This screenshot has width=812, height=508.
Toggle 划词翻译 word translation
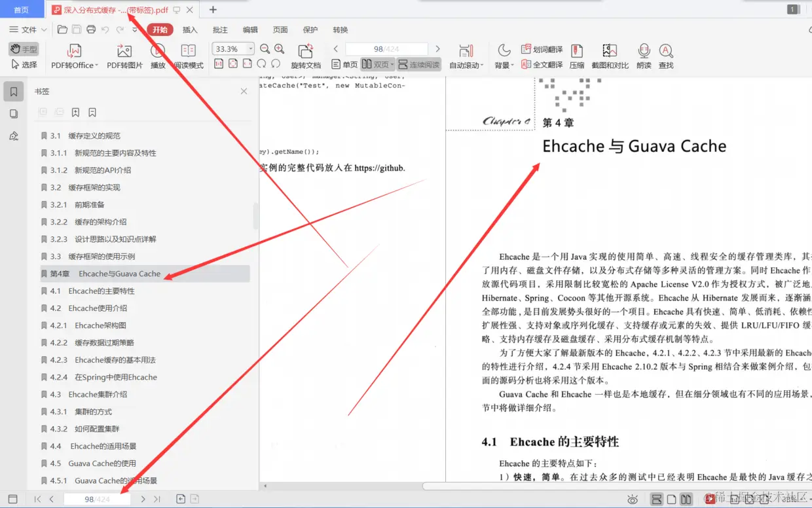542,49
